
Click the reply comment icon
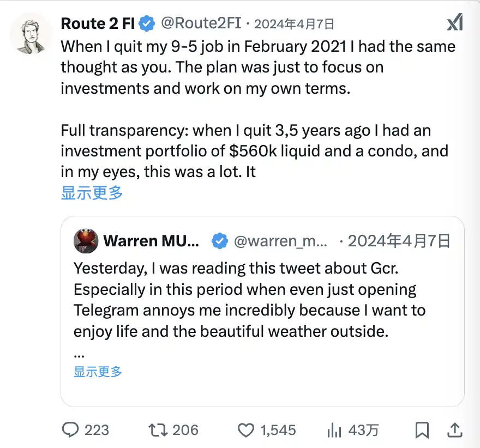tap(71, 430)
